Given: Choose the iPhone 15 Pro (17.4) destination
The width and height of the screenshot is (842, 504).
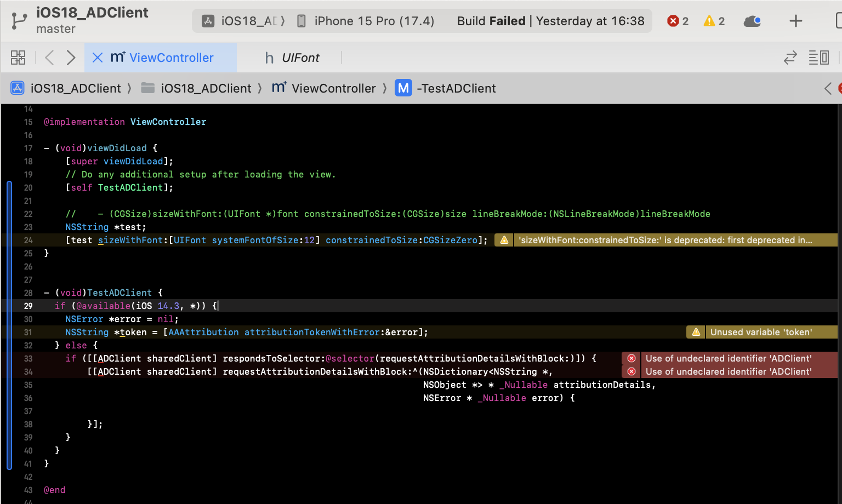Looking at the screenshot, I should pyautogui.click(x=366, y=21).
